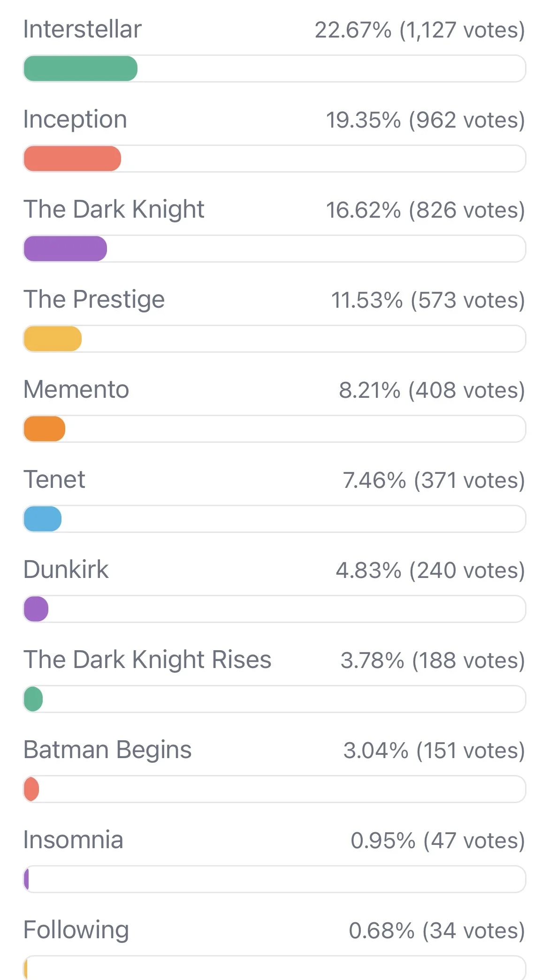
Task: Click the purple Dark Knight bar
Action: [x=65, y=249]
